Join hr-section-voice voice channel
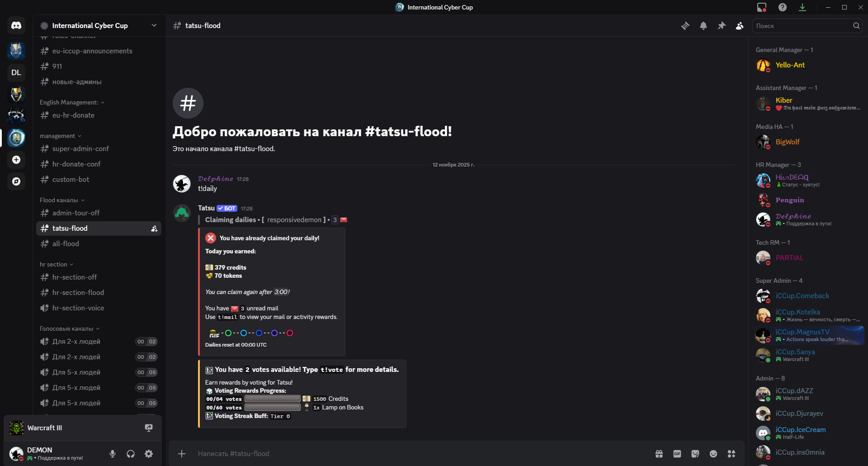Image resolution: width=868 pixels, height=466 pixels. [99, 308]
